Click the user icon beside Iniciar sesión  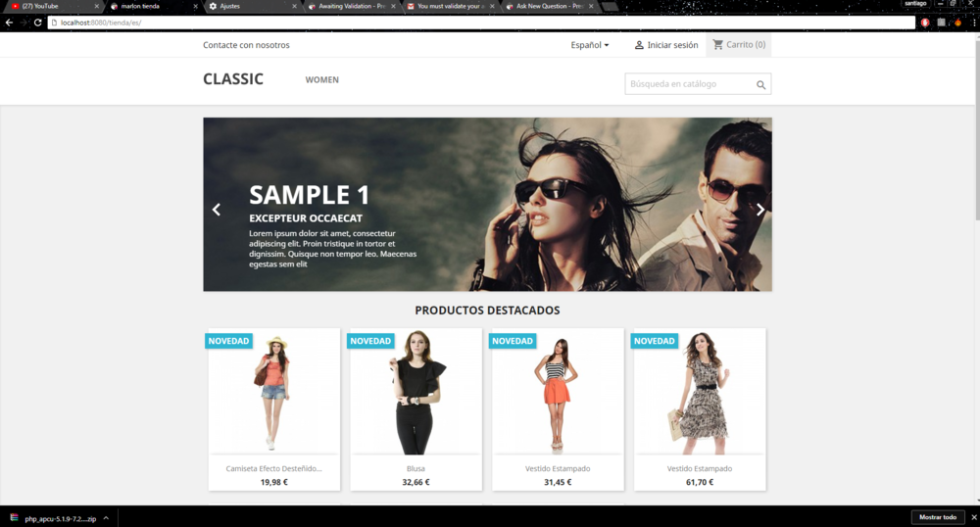(639, 45)
